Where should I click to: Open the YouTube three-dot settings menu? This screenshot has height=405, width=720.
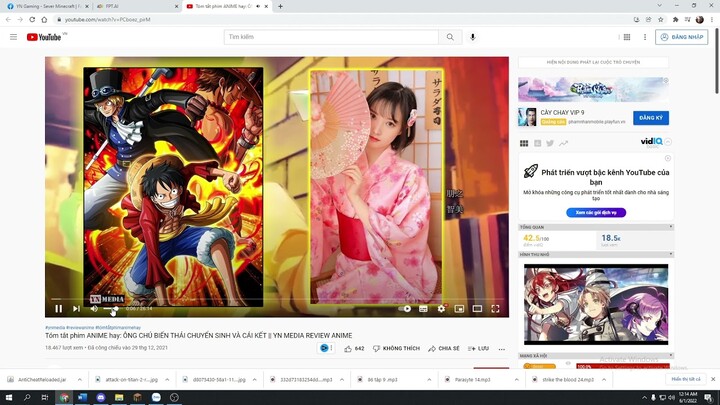pos(645,37)
